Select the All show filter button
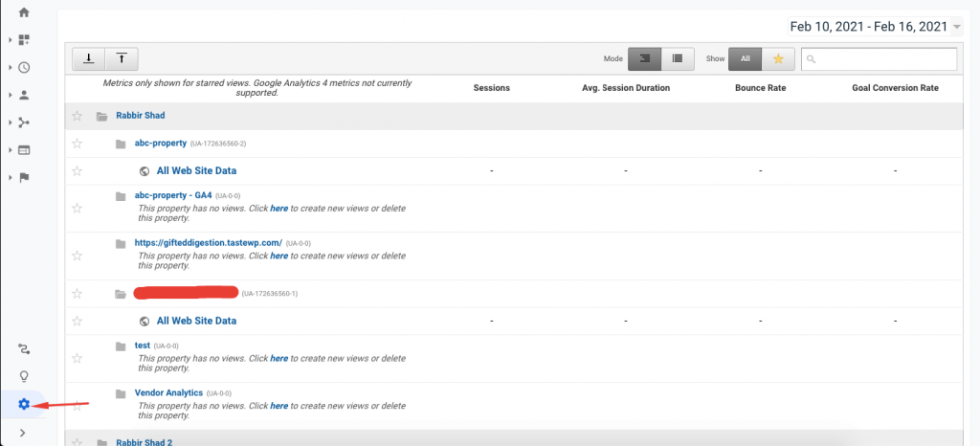The width and height of the screenshot is (980, 446). click(x=745, y=58)
